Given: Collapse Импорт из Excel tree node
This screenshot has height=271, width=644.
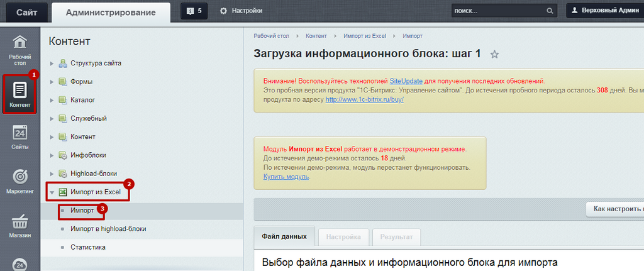Looking at the screenshot, I should pyautogui.click(x=52, y=192).
